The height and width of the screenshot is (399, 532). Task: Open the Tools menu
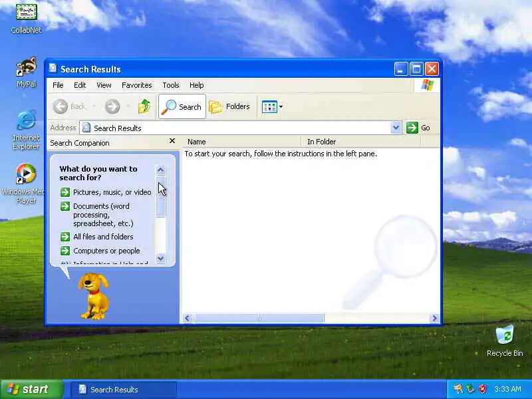point(171,85)
